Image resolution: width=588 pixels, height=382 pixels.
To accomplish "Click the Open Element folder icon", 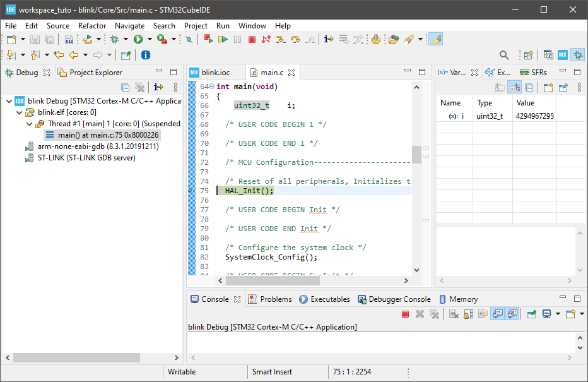I will pyautogui.click(x=394, y=39).
